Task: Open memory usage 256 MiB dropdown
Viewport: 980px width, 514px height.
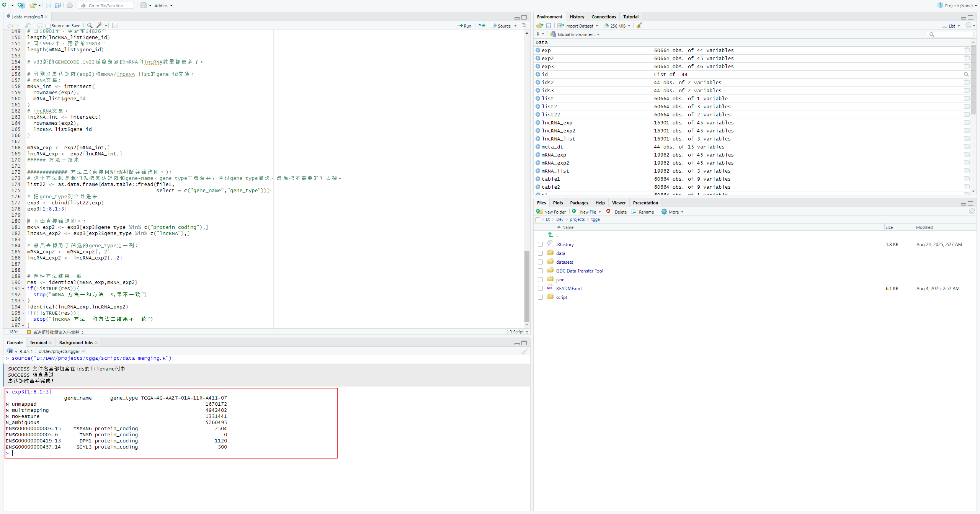Action: tap(617, 26)
